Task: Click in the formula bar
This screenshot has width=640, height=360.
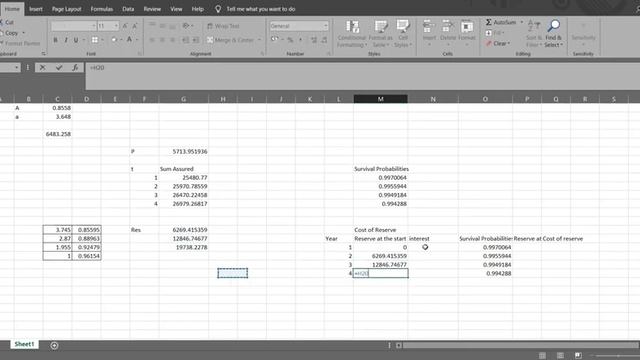Action: tap(362, 76)
